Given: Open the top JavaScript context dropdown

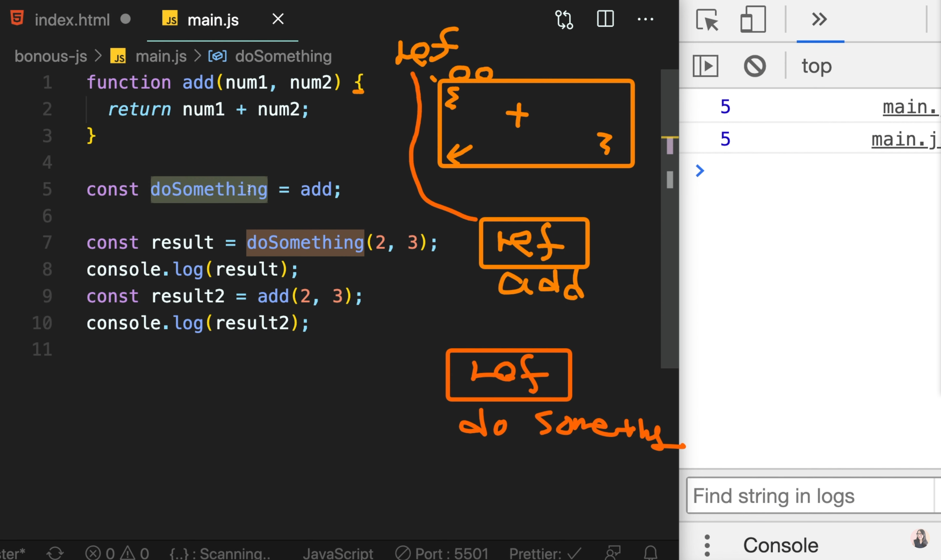Looking at the screenshot, I should point(817,66).
